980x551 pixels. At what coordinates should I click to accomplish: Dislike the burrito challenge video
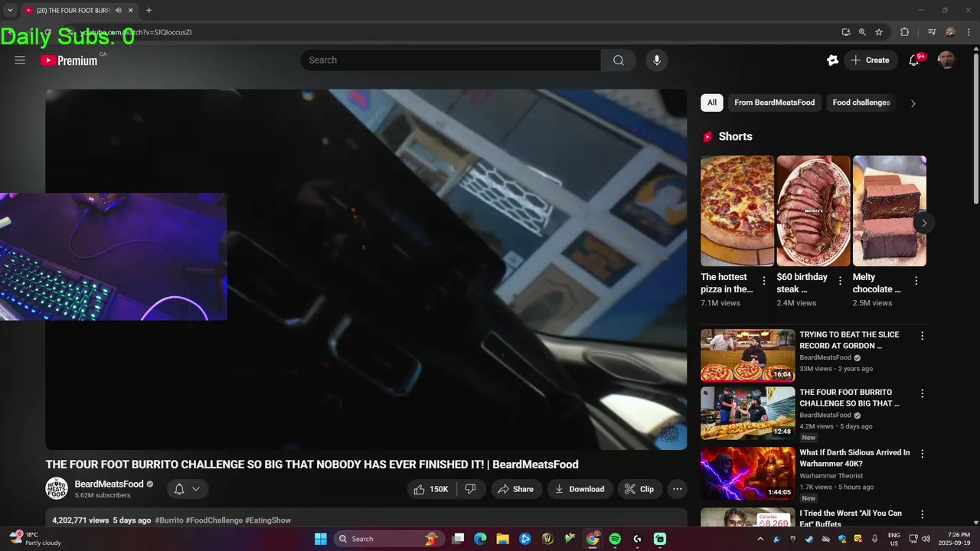click(471, 489)
